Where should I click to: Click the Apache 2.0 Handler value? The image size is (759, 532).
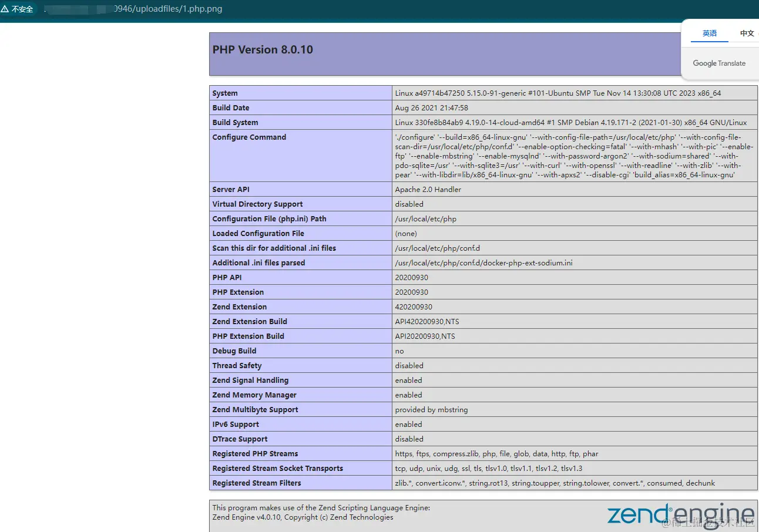[x=428, y=190]
